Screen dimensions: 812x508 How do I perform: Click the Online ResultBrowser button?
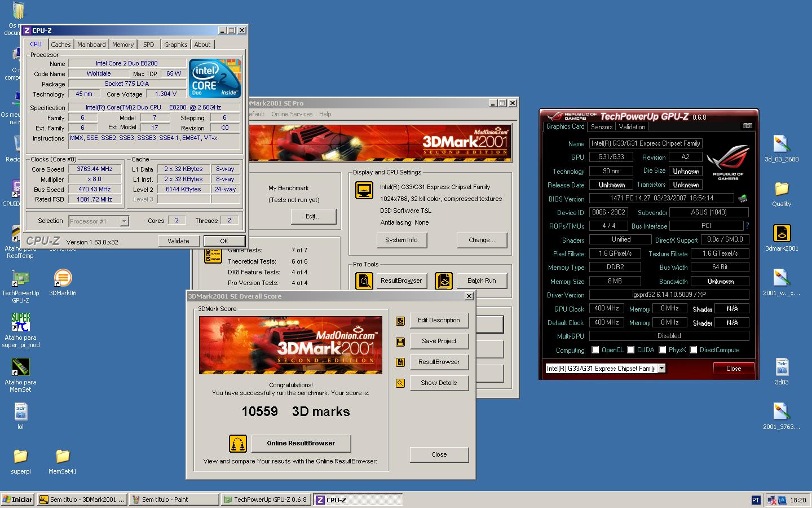[301, 443]
